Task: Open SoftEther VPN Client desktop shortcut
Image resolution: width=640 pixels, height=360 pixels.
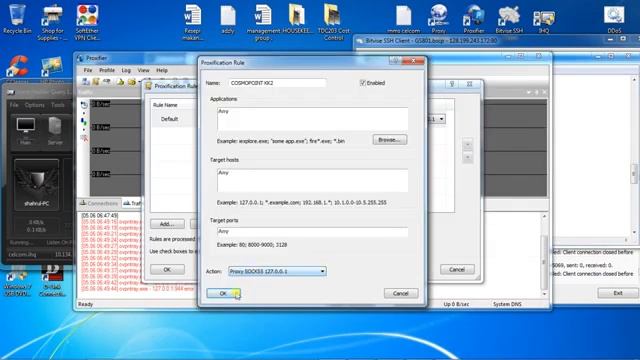Action: click(87, 22)
